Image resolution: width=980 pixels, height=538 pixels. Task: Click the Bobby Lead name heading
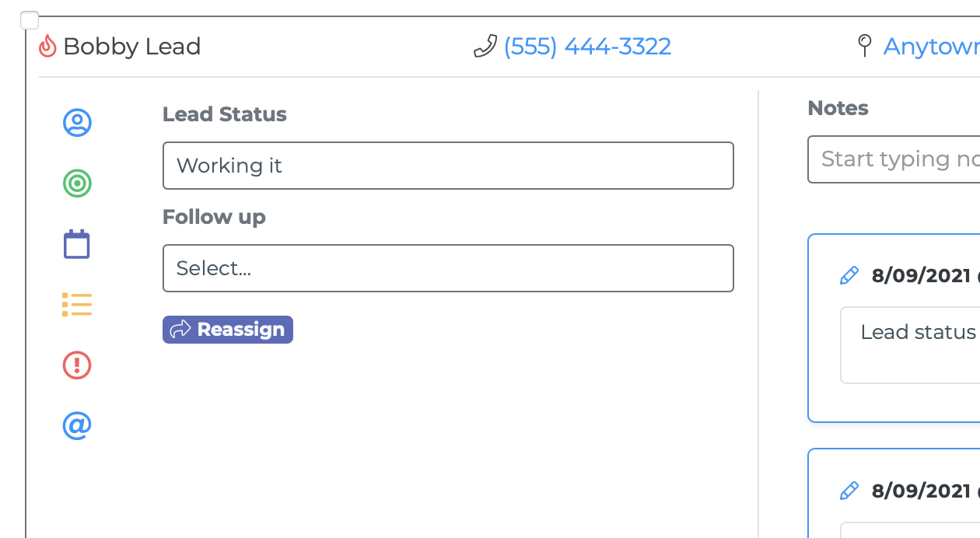132,47
